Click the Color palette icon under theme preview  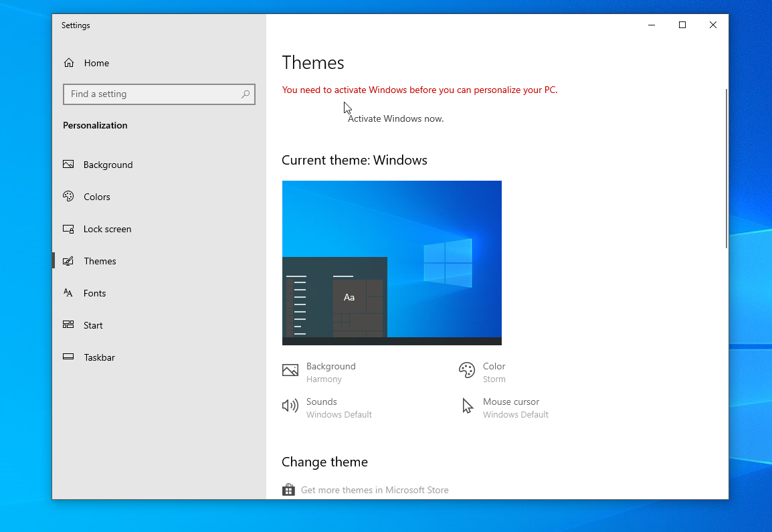point(467,370)
